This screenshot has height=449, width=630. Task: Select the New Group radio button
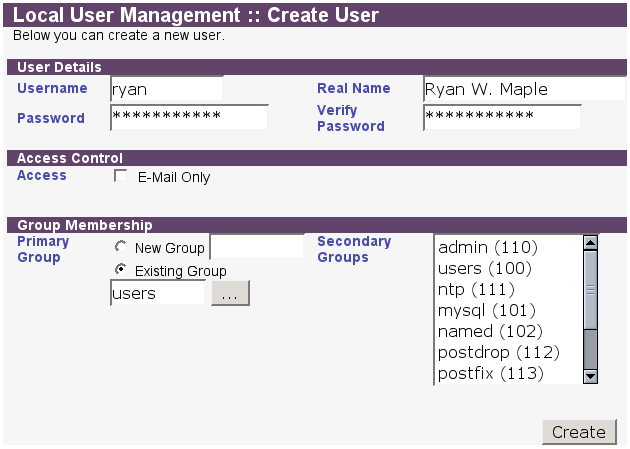[121, 247]
